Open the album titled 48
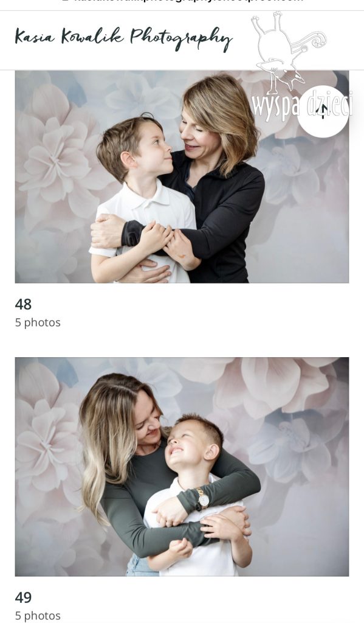The width and height of the screenshot is (364, 623). point(23,304)
